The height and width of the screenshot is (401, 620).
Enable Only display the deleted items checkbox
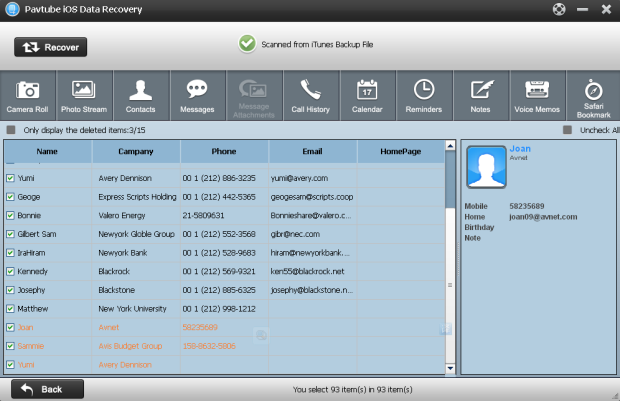click(x=11, y=130)
